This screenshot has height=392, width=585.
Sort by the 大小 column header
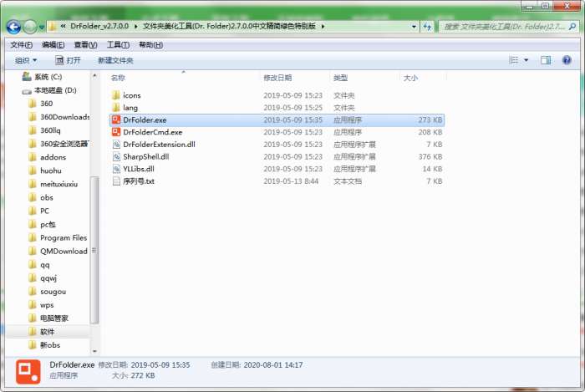coord(410,78)
